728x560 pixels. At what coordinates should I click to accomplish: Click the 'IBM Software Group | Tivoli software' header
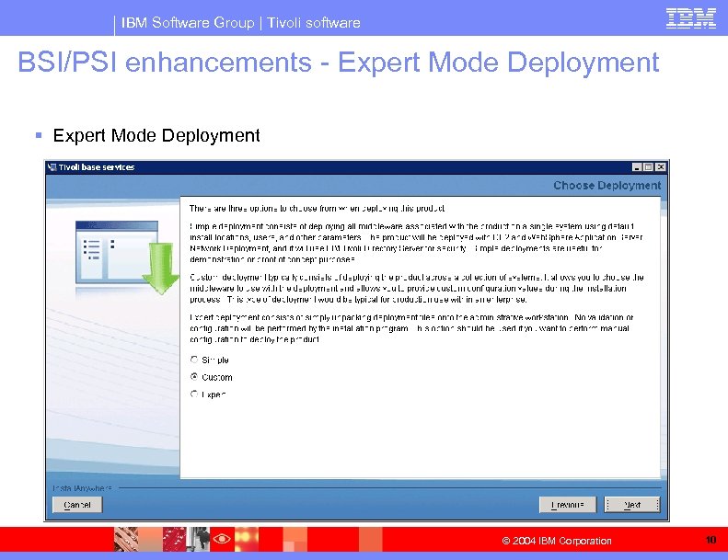pyautogui.click(x=240, y=22)
